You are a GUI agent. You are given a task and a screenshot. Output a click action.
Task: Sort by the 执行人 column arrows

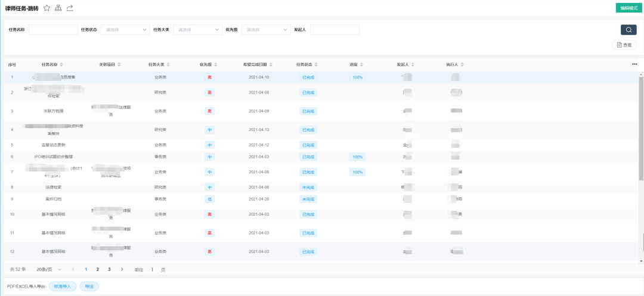pyautogui.click(x=462, y=65)
